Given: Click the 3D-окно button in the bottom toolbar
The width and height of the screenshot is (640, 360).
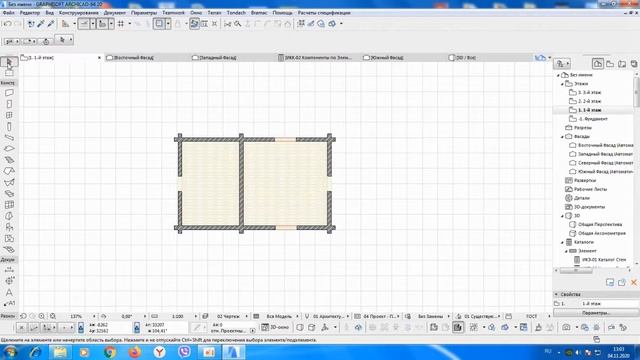Looking at the screenshot, I should pyautogui.click(x=276, y=327).
